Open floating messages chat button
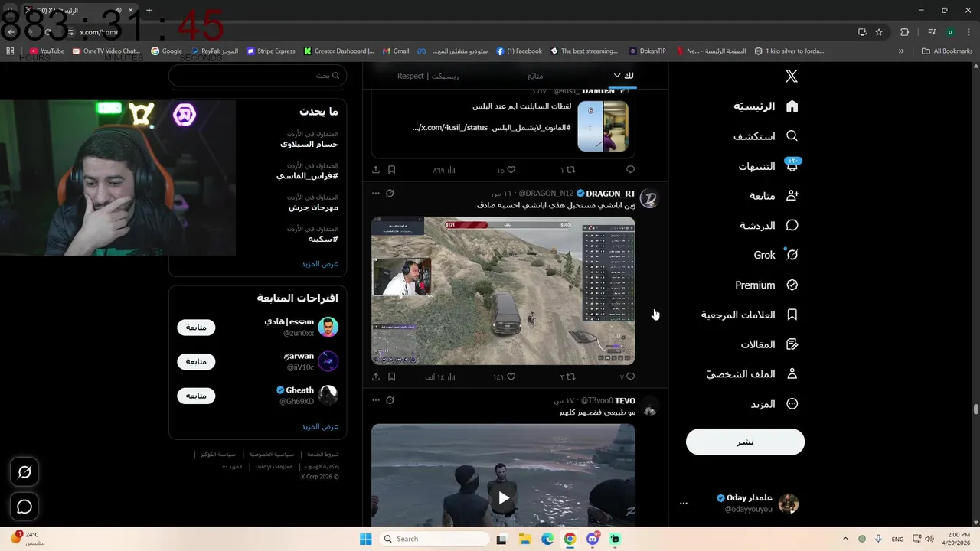 [24, 507]
